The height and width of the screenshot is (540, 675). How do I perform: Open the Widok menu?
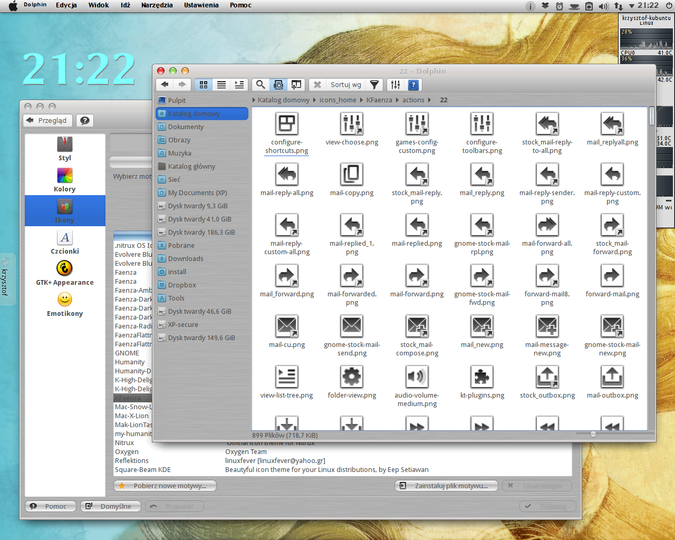click(x=98, y=5)
